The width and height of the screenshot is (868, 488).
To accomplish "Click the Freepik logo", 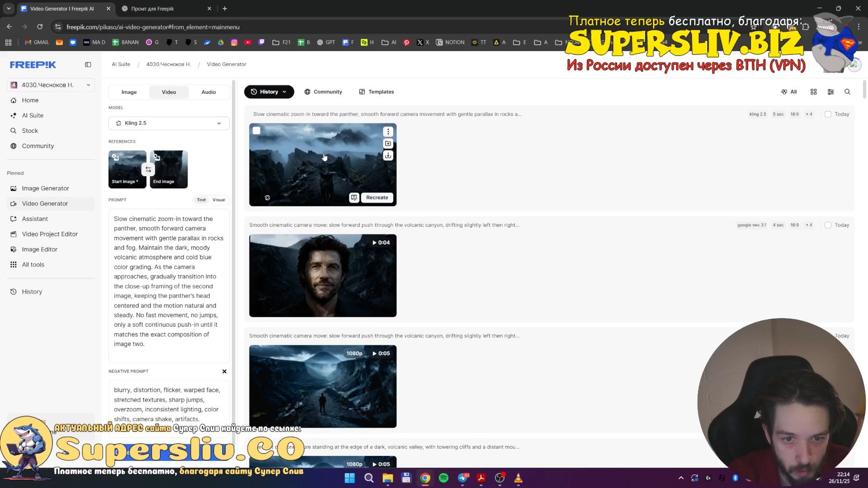I will pyautogui.click(x=33, y=65).
